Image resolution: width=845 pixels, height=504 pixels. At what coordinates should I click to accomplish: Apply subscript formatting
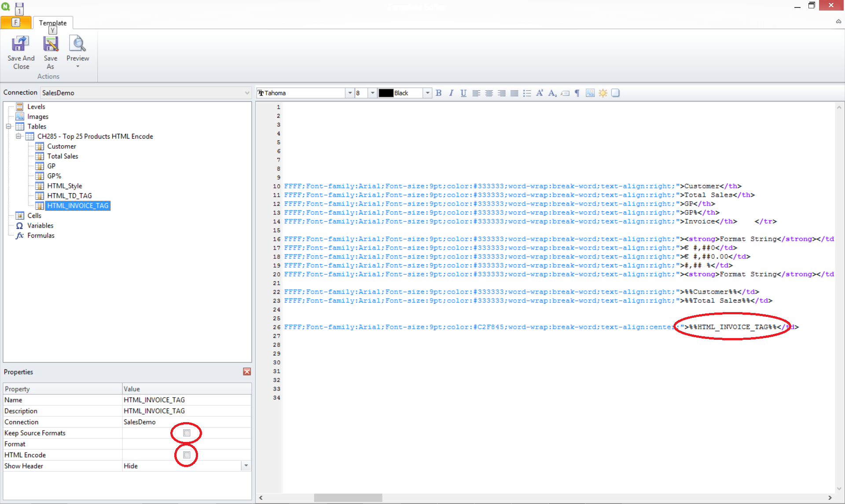[552, 93]
